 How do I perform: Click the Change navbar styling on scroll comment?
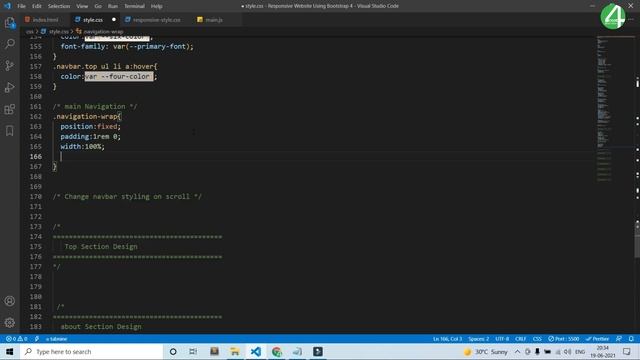(x=127, y=196)
